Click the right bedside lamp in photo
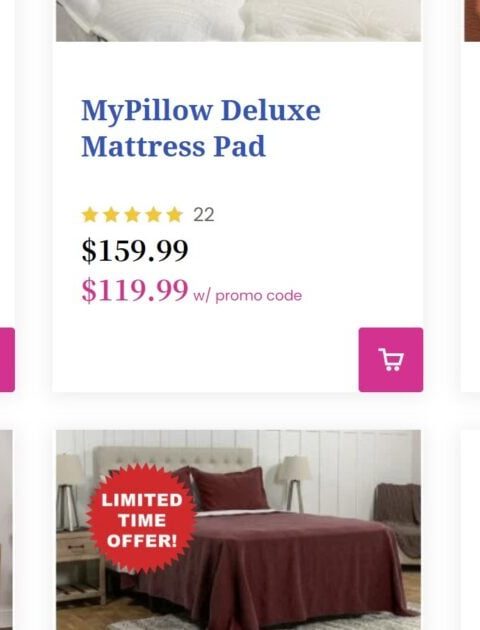 tap(295, 484)
